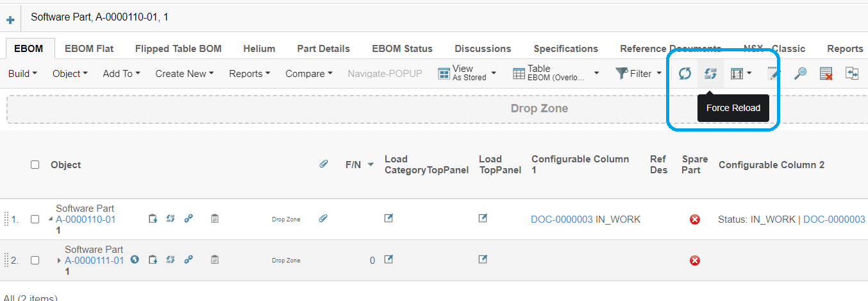868x301 pixels.
Task: Check the box for row A-0000111-01
Action: click(x=35, y=260)
